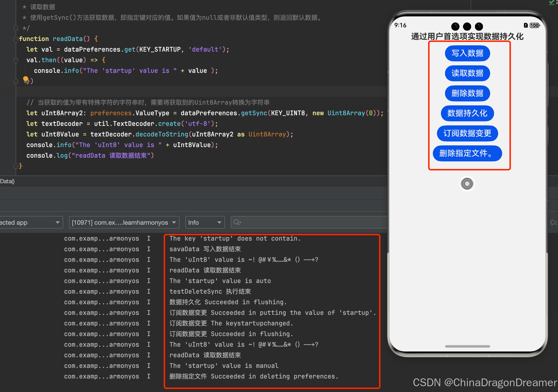Tap the 读取数据 button
558x392 pixels.
coord(467,73)
